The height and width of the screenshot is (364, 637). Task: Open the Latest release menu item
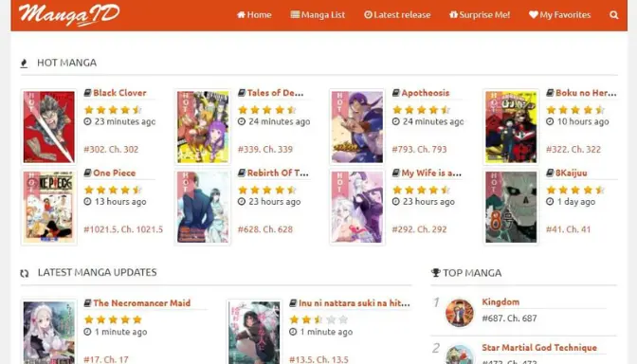[x=397, y=15]
